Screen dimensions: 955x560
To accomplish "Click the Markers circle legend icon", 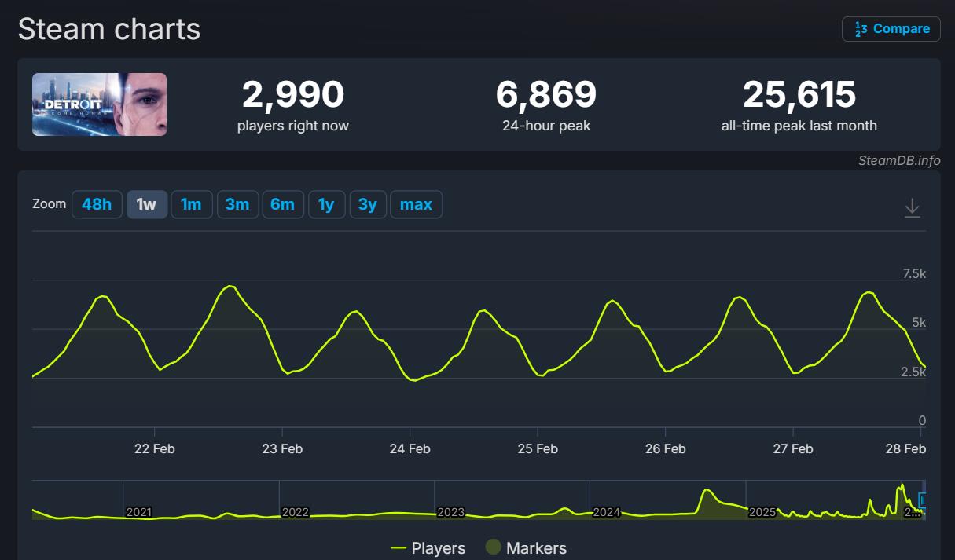I will tap(494, 548).
